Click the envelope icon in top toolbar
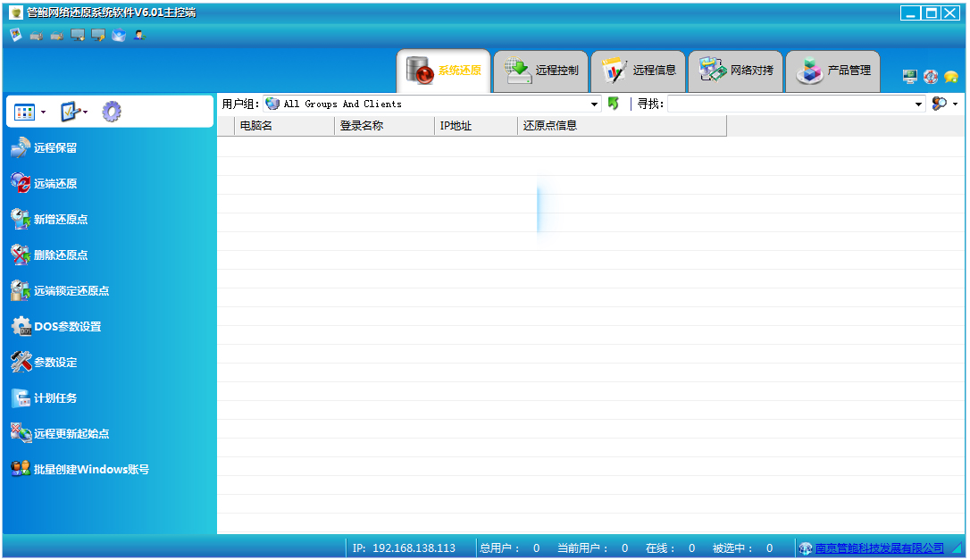This screenshot has height=560, width=970. point(119,35)
